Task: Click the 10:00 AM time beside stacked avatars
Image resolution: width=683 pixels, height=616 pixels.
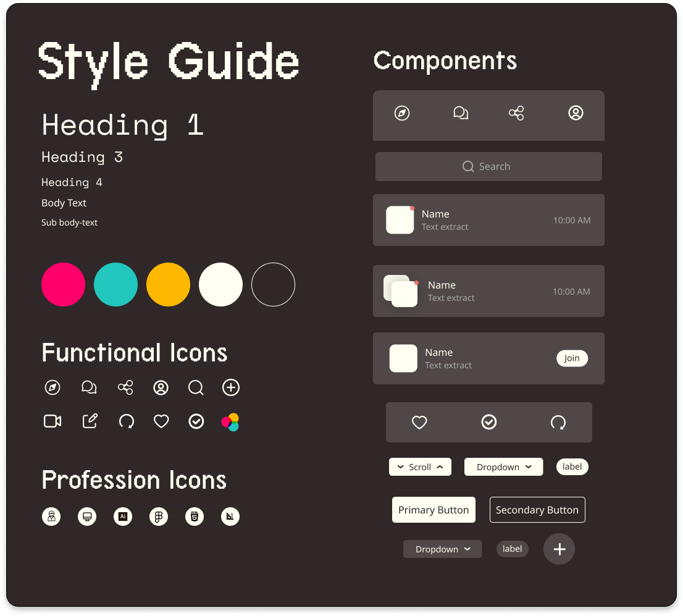Action: 571,292
